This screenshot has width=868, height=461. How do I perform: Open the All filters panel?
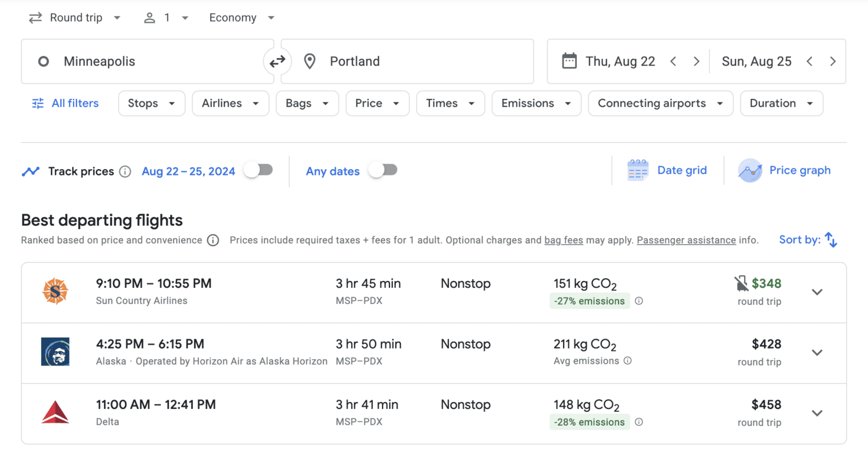(64, 103)
